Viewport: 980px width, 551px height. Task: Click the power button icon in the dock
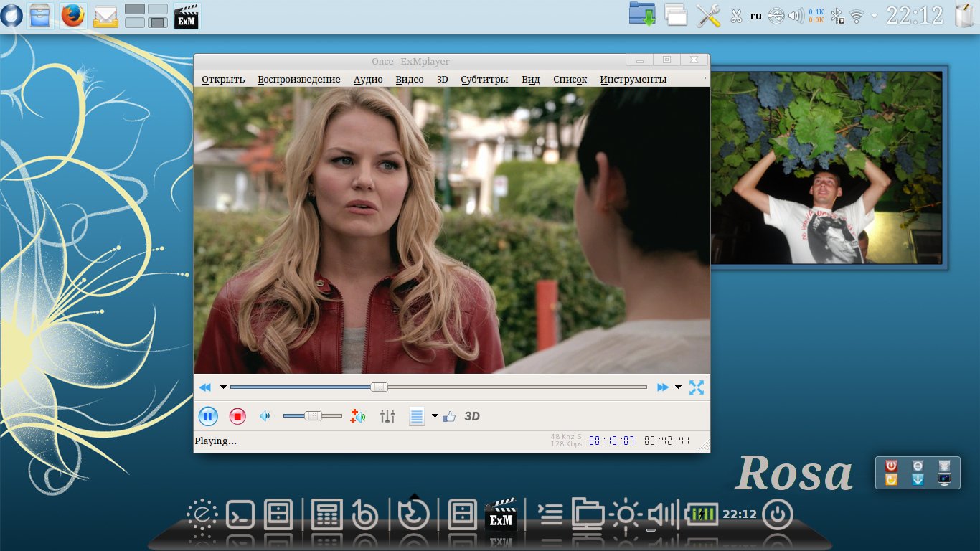(778, 514)
